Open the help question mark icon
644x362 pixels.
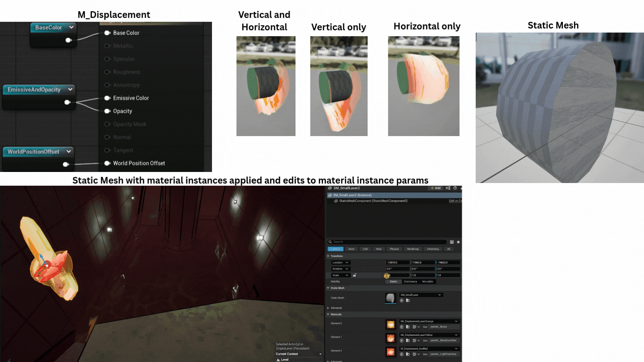(455, 188)
